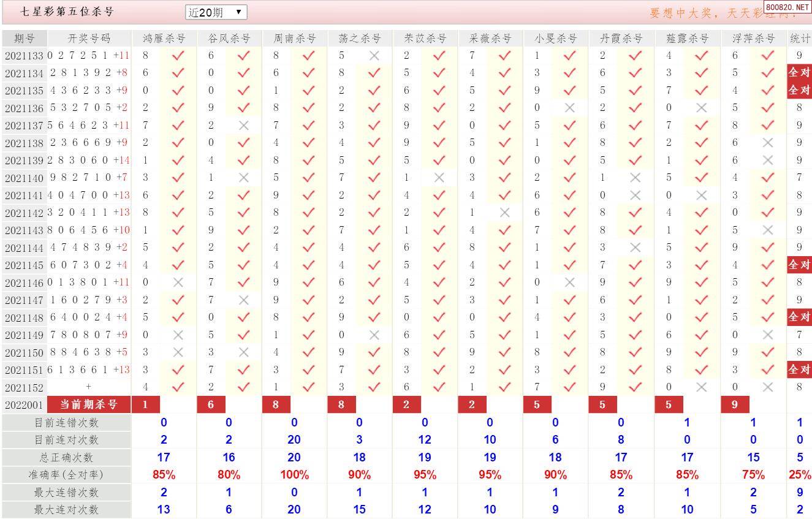Viewport: 812px width, 519px height.
Task: Click the 目前连错次数 row label
Action: [66, 422]
